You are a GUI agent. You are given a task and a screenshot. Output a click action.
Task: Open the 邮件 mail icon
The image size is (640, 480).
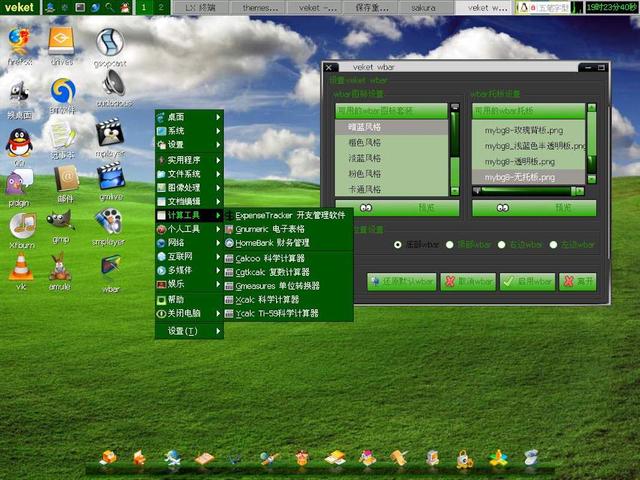pos(66,178)
